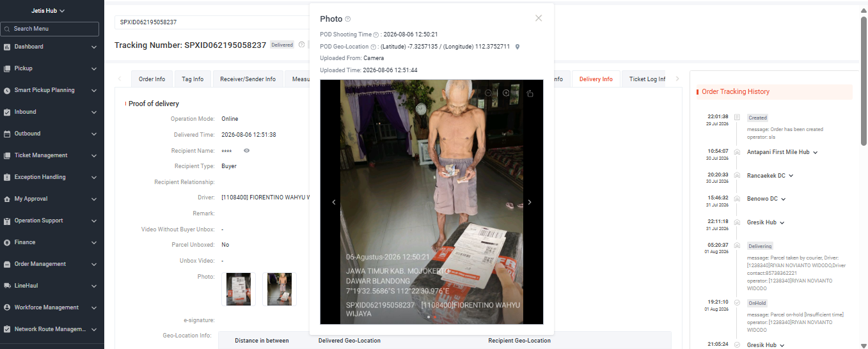Viewport: 868px width, 349px height.
Task: Click the Delivering status label
Action: [x=761, y=246]
